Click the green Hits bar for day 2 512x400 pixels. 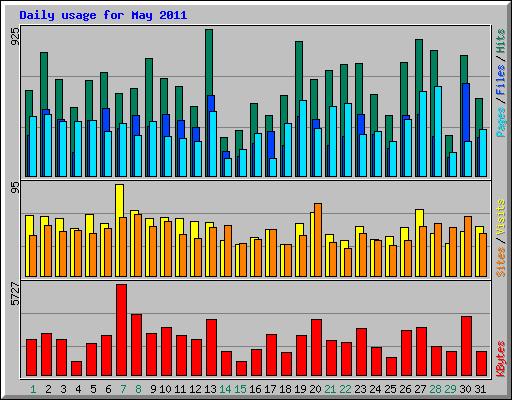pyautogui.click(x=44, y=81)
